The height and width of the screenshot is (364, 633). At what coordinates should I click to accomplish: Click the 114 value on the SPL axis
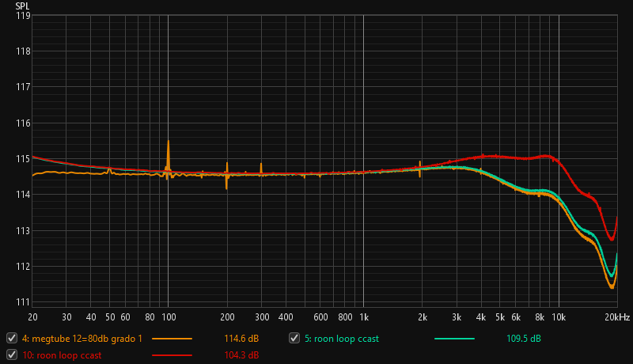[23, 194]
